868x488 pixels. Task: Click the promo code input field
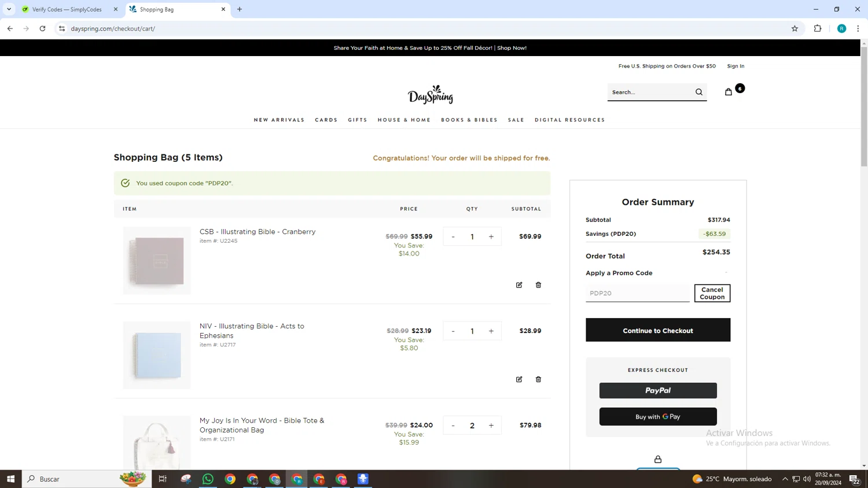click(637, 293)
